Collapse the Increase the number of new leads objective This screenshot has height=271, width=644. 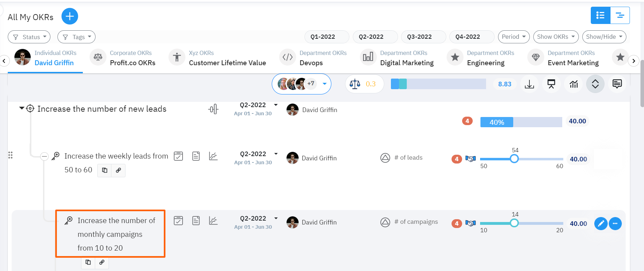pyautogui.click(x=22, y=108)
